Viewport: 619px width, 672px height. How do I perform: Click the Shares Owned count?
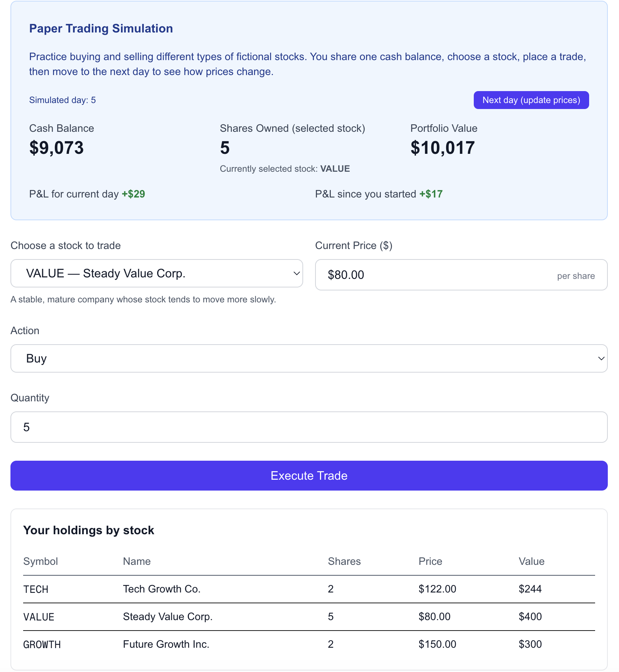225,148
